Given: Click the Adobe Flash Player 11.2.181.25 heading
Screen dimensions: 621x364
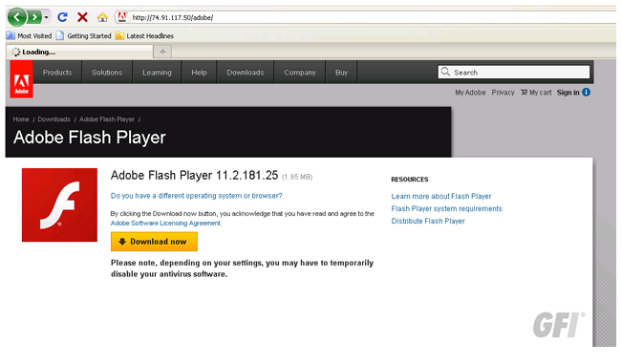Looking at the screenshot, I should (x=195, y=175).
